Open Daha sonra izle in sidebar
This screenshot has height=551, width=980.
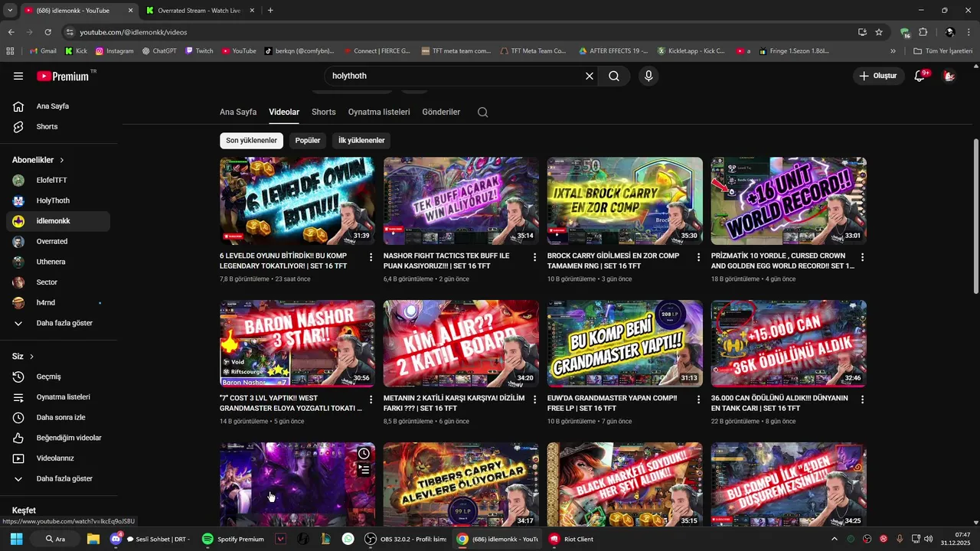(58, 417)
